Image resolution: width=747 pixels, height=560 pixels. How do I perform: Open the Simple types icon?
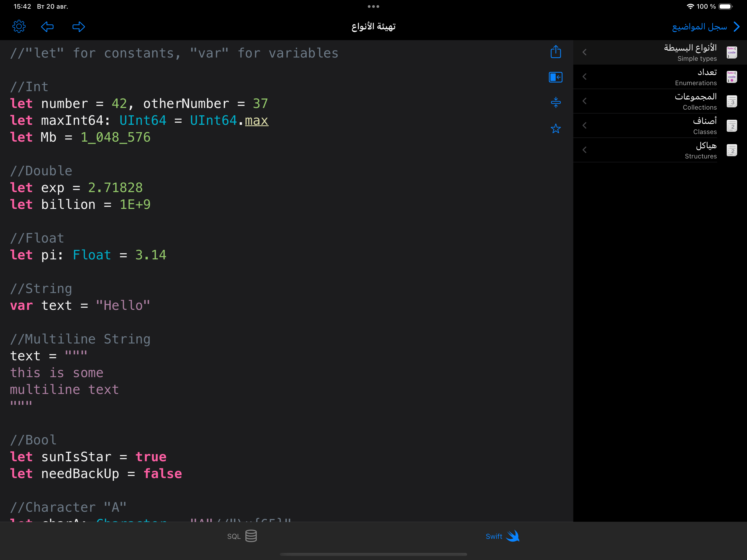[732, 52]
